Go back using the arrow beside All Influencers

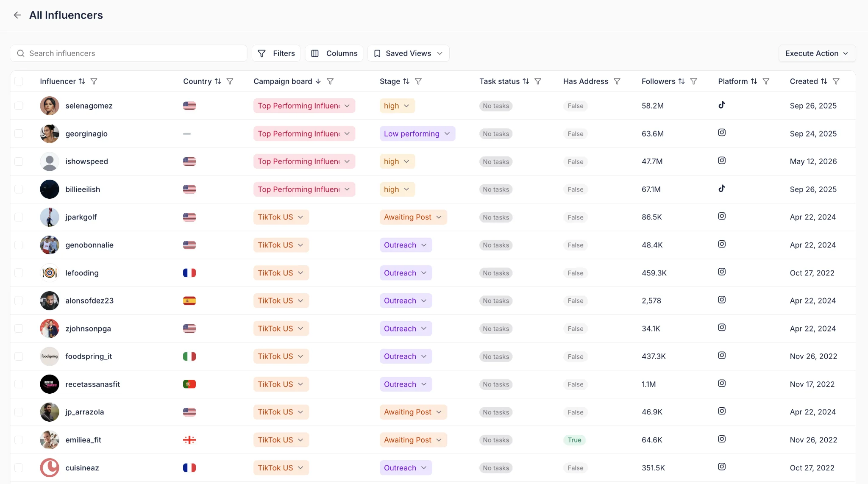tap(17, 15)
